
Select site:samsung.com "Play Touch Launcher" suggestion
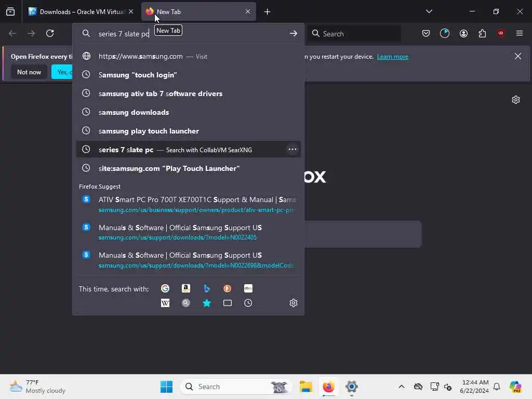[188, 168]
